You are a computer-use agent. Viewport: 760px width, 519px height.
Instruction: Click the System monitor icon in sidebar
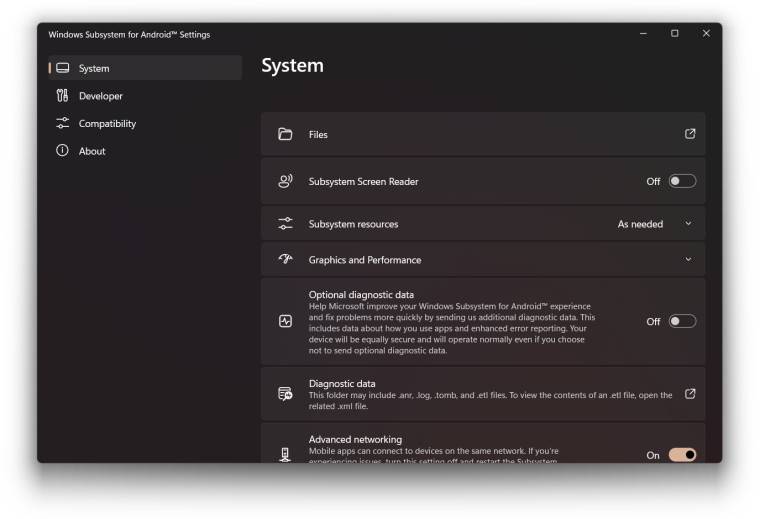click(63, 68)
